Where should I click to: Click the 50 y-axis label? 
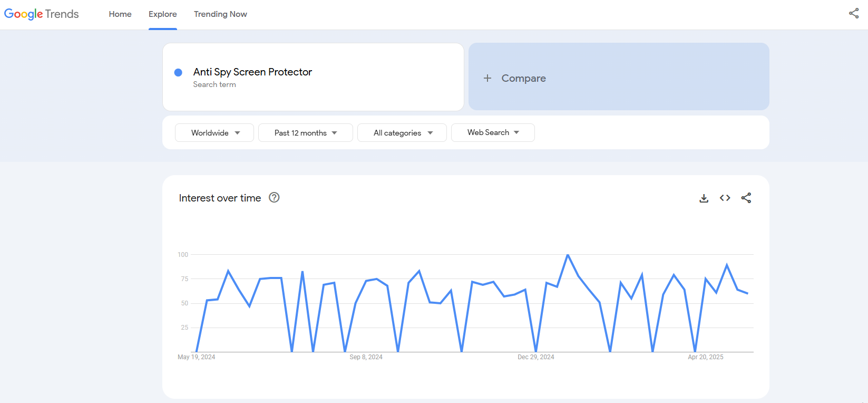point(184,303)
